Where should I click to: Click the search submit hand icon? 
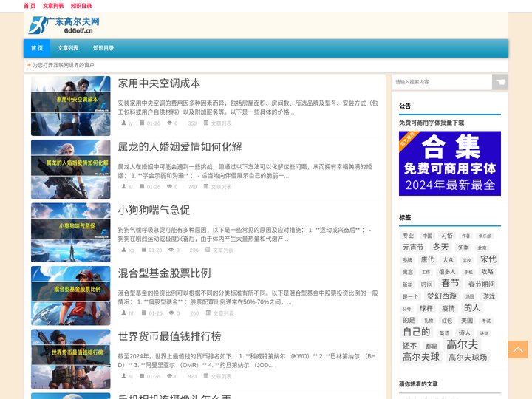pyautogui.click(x=500, y=82)
